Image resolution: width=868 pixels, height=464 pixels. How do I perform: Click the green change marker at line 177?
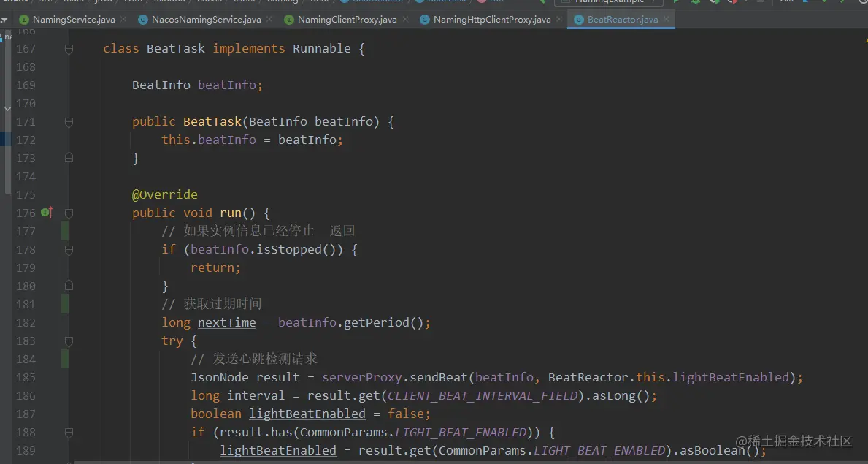pyautogui.click(x=65, y=231)
